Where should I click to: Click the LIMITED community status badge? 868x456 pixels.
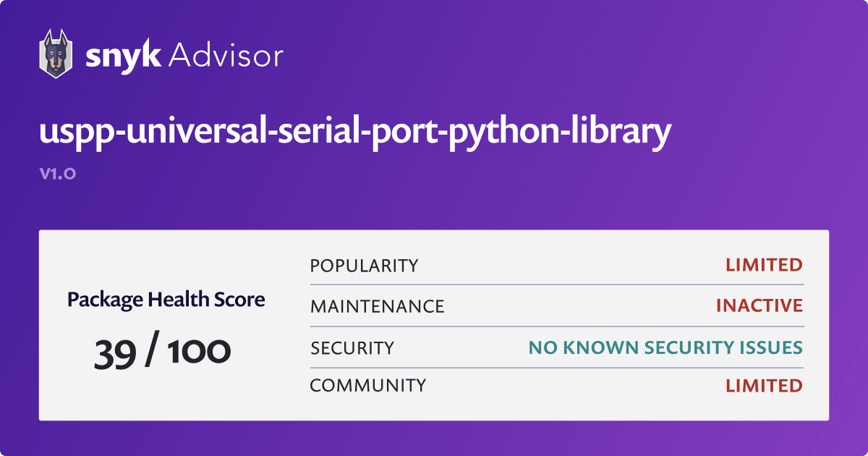point(764,386)
